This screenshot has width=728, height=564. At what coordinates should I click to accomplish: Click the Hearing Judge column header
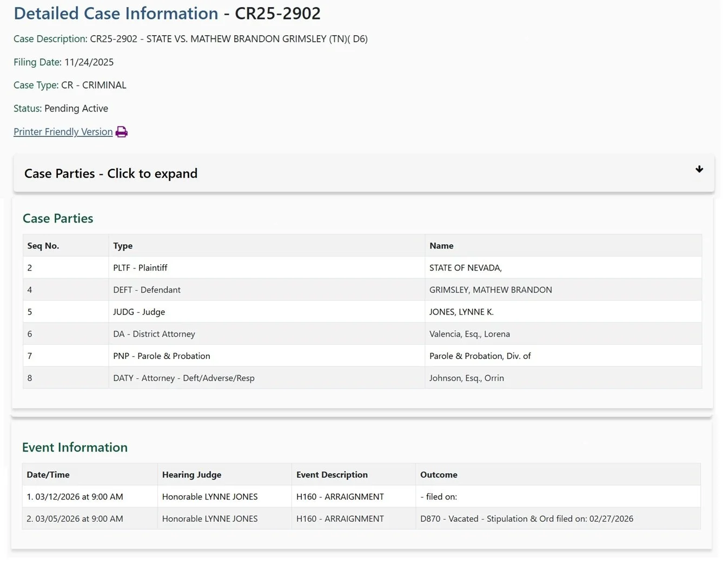pyautogui.click(x=191, y=475)
